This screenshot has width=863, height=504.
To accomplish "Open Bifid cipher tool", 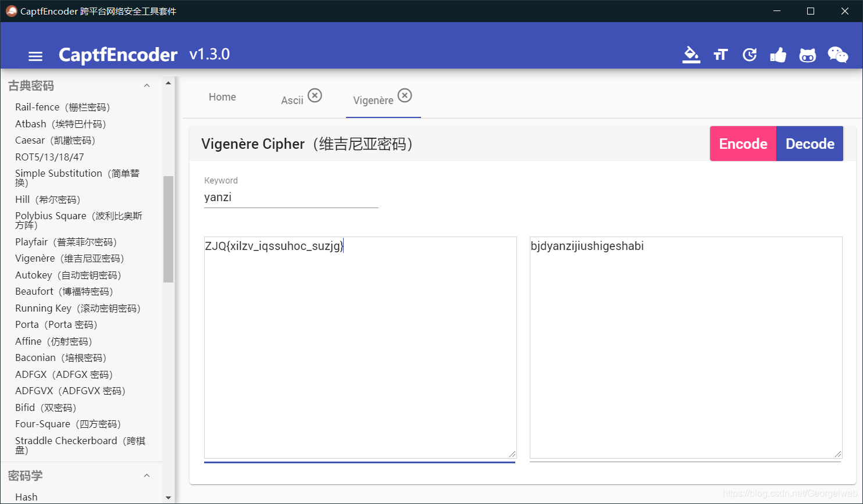I will pos(46,408).
